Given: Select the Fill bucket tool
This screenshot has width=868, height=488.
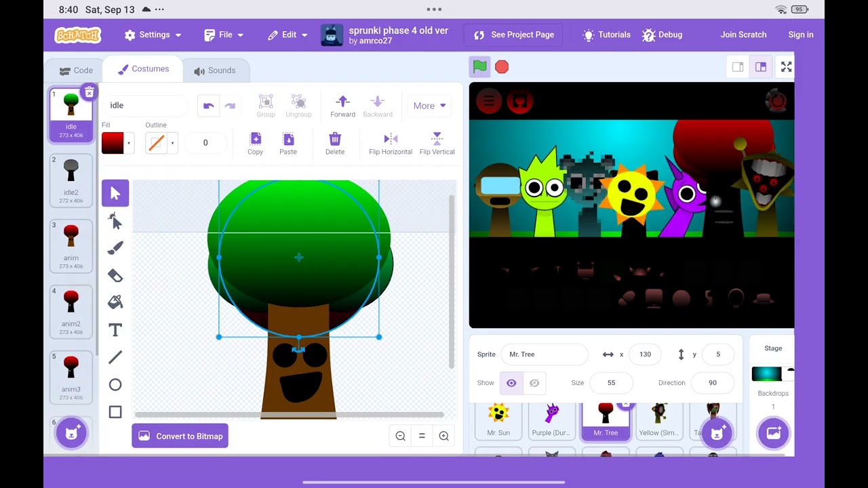Looking at the screenshot, I should point(115,302).
